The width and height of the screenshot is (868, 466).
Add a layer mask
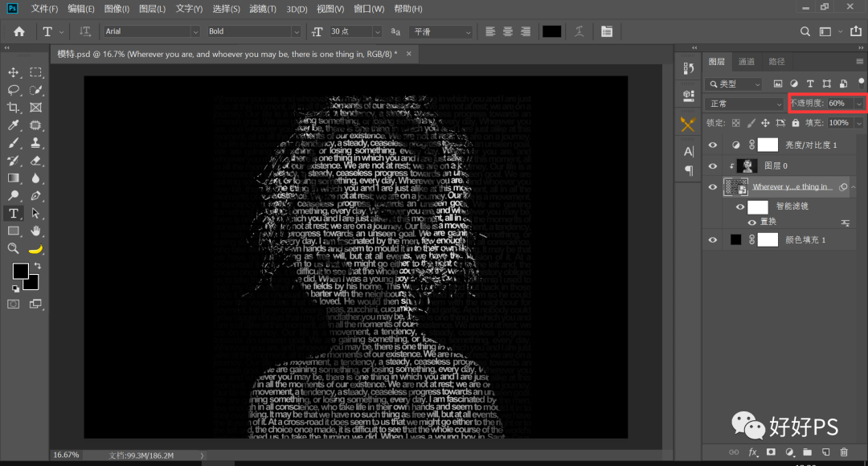click(x=771, y=452)
